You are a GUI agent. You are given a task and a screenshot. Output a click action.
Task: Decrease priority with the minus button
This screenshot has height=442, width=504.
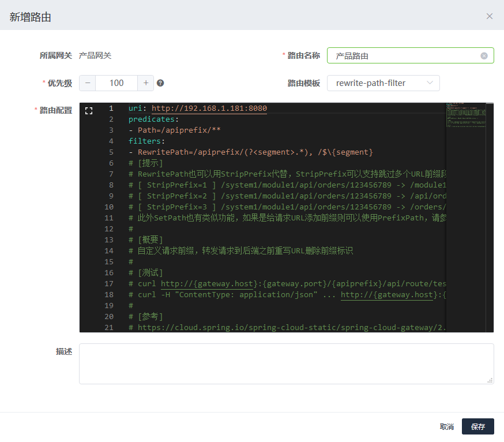click(x=88, y=83)
